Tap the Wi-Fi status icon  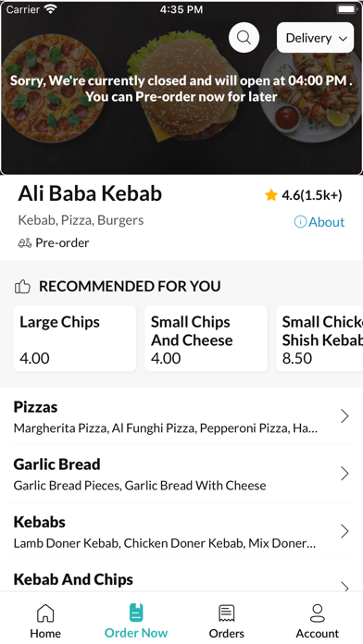(51, 9)
